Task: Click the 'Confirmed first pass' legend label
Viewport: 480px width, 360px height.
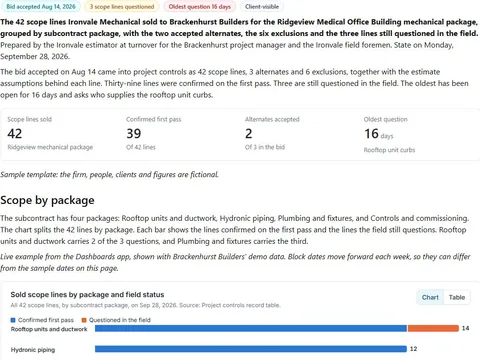Action: pos(46,320)
